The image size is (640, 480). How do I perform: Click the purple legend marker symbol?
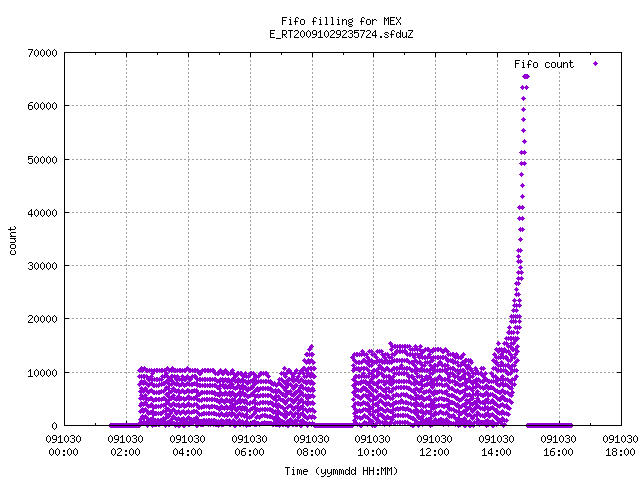596,64
